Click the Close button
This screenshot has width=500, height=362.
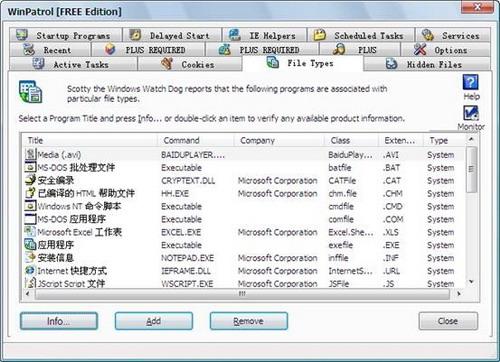tap(448, 321)
